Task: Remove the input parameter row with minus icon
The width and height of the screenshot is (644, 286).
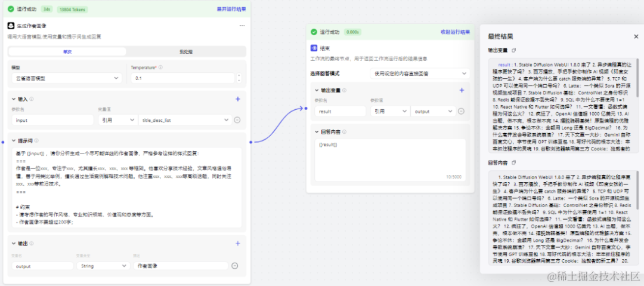Action: (x=237, y=120)
